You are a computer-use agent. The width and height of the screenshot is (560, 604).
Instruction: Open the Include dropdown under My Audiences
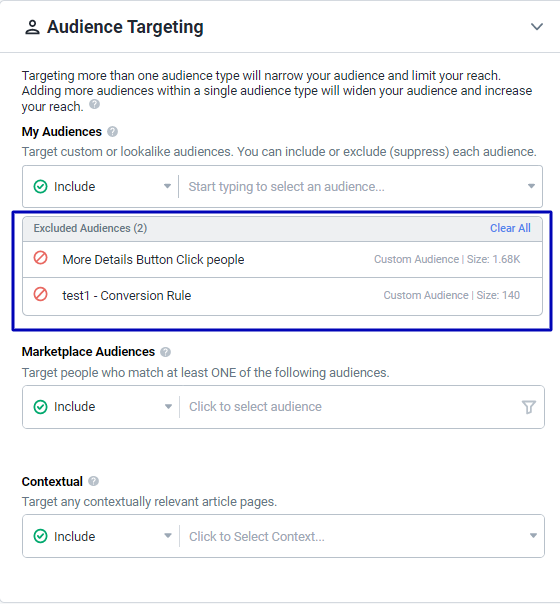102,186
